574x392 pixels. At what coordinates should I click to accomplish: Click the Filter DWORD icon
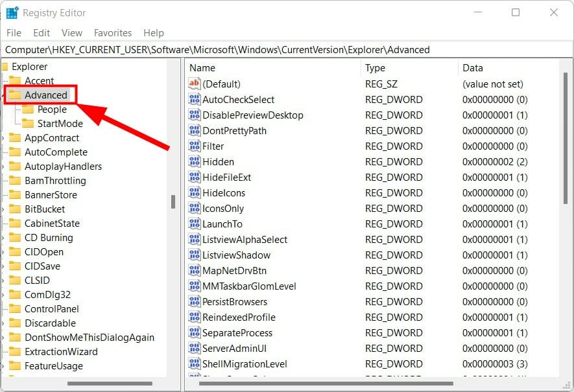coord(195,146)
